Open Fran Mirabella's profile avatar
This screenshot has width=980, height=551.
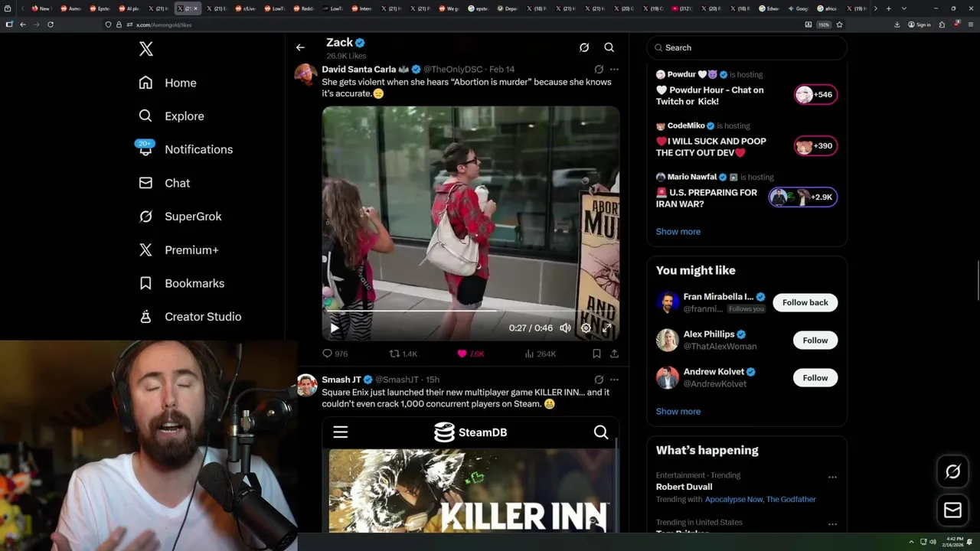[668, 302]
